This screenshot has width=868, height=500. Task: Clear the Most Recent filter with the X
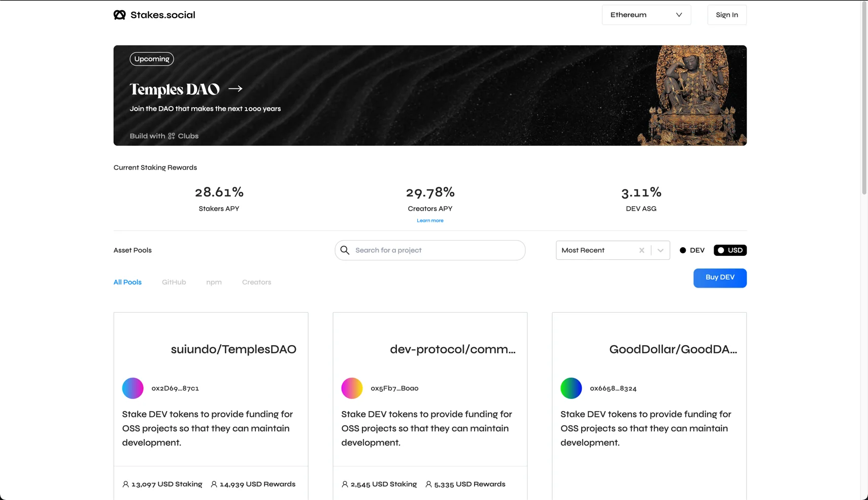coord(641,250)
